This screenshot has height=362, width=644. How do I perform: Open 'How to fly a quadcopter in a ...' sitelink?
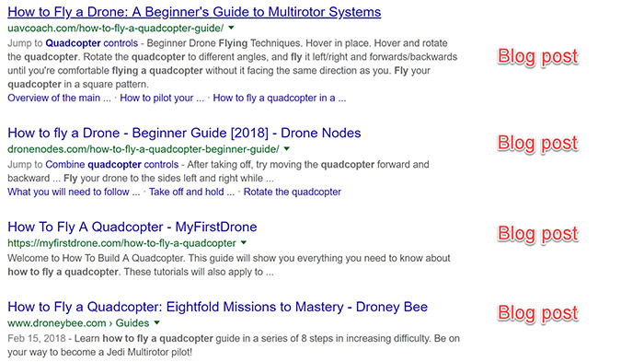(x=280, y=98)
